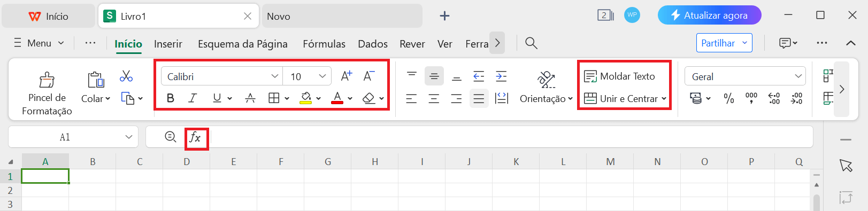Open the Menu hamburger button
The image size is (868, 211).
coord(39,43)
